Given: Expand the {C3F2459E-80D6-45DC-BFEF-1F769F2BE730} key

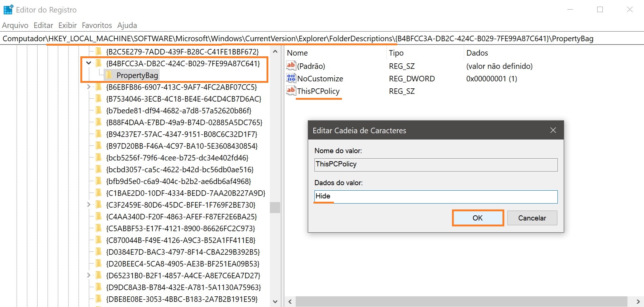Looking at the screenshot, I should click(x=88, y=205).
